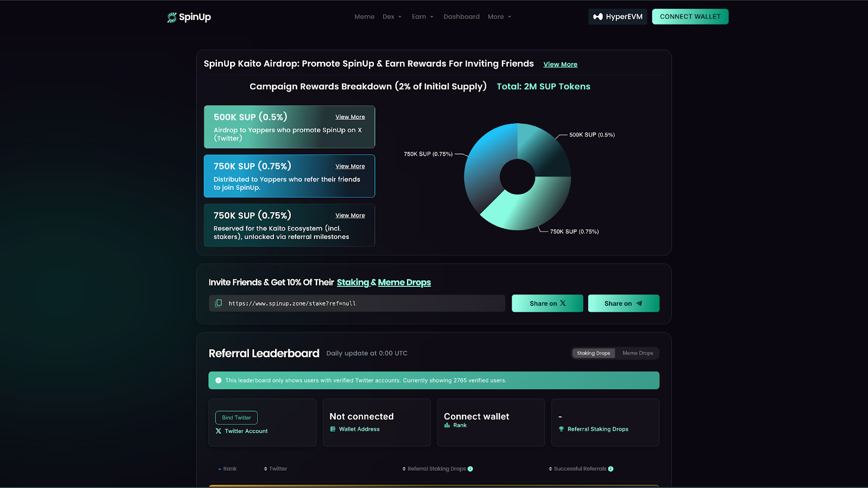Viewport: 868px width, 488px height.
Task: Click the Wallet Address icon
Action: click(x=333, y=429)
